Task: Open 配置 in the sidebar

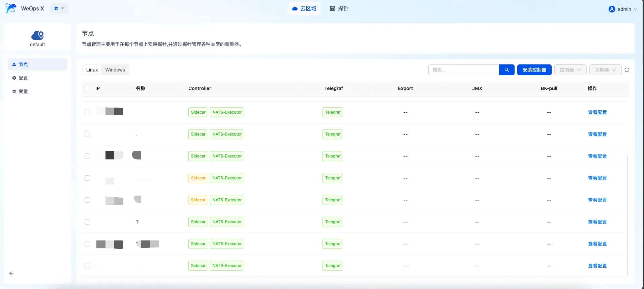Action: pyautogui.click(x=37, y=78)
